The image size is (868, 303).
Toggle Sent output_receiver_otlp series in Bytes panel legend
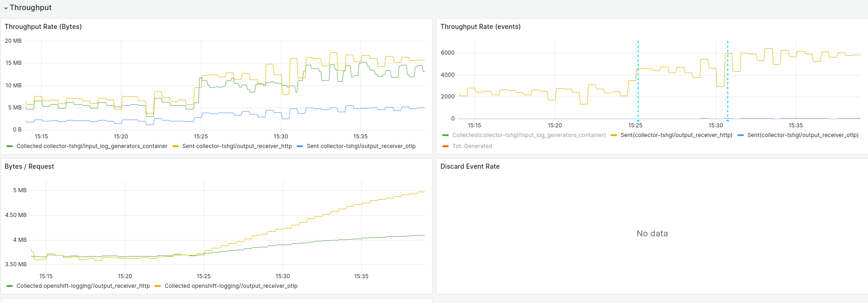pyautogui.click(x=361, y=146)
